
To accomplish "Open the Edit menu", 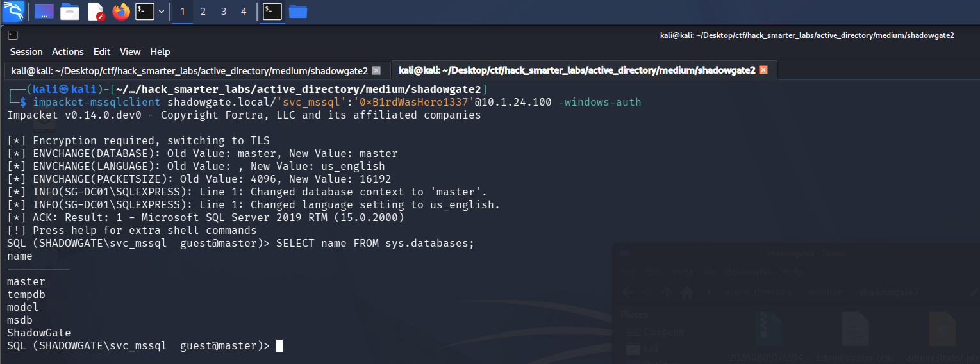I will [102, 52].
